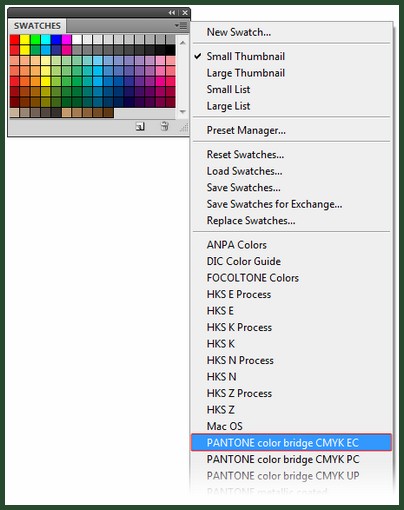The image size is (404, 510).
Task: Switch to Small List view
Action: click(228, 89)
